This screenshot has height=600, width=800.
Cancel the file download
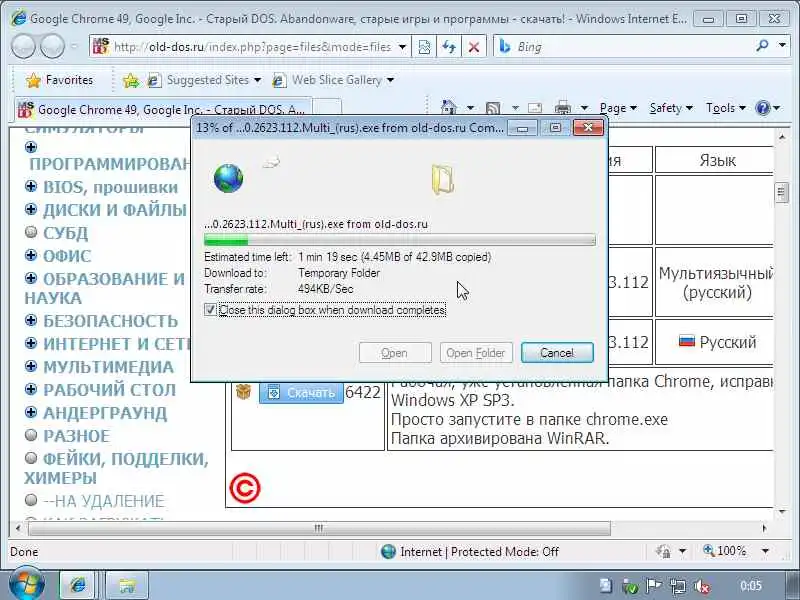[557, 353]
